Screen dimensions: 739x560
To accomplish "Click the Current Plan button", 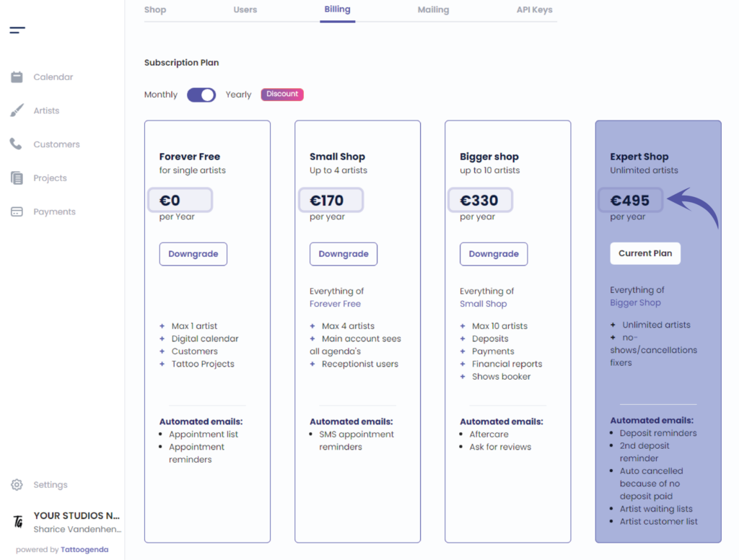I will 645,253.
